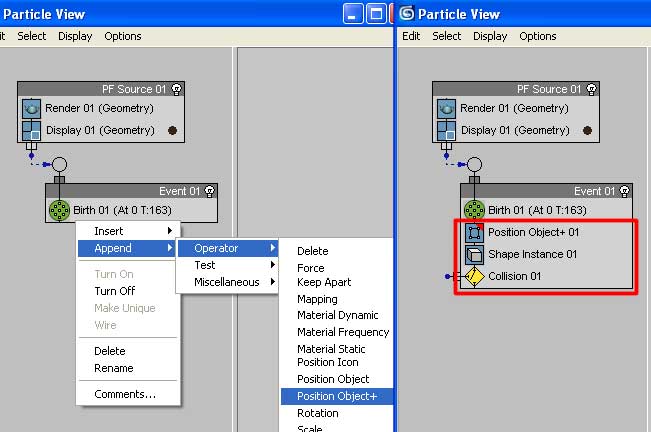Click Position Object+ 01 label
The width and height of the screenshot is (651, 432).
[534, 232]
